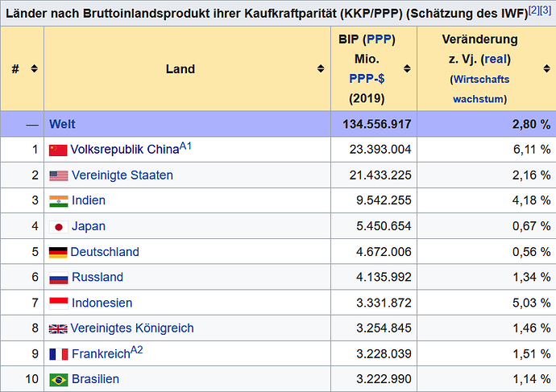Click the United States flag icon
556x392 pixels.
[x=59, y=175]
